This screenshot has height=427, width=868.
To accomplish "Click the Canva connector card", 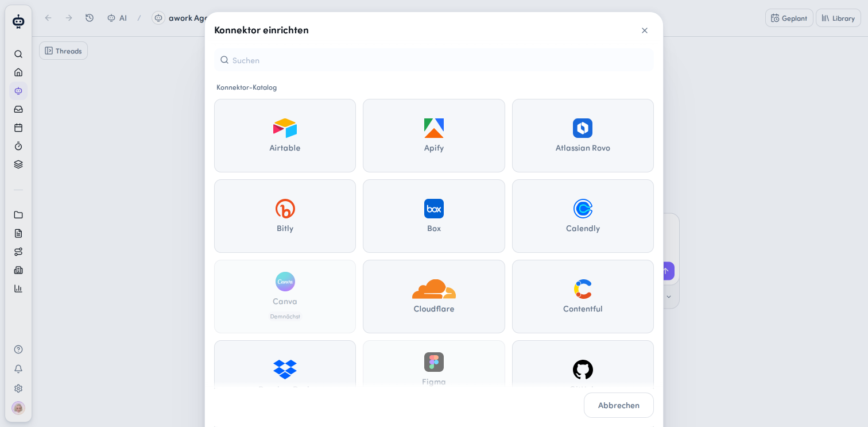I will (x=285, y=297).
